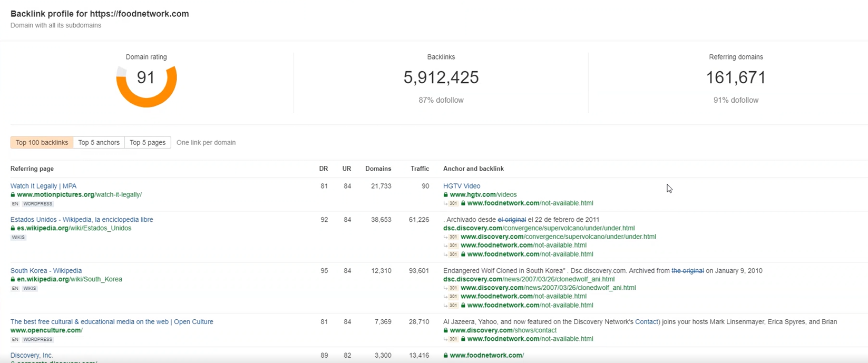Click the 'Contact' anchor link

coord(647,322)
